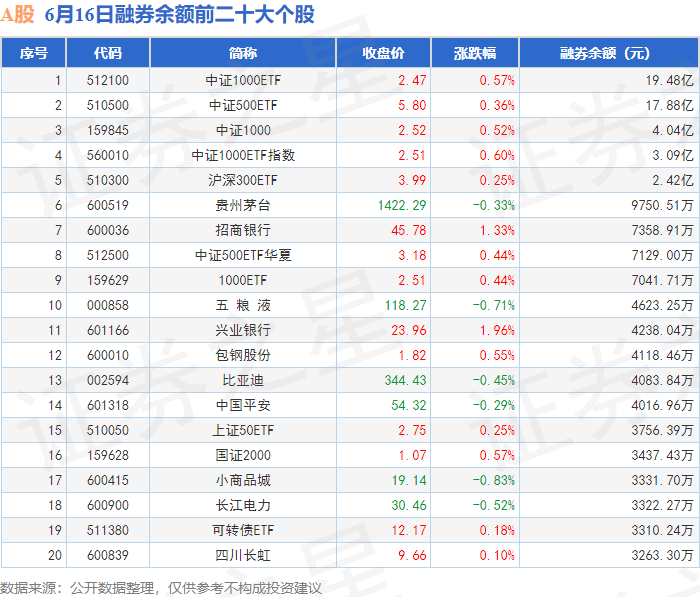Click stock code 159845

pos(108,130)
